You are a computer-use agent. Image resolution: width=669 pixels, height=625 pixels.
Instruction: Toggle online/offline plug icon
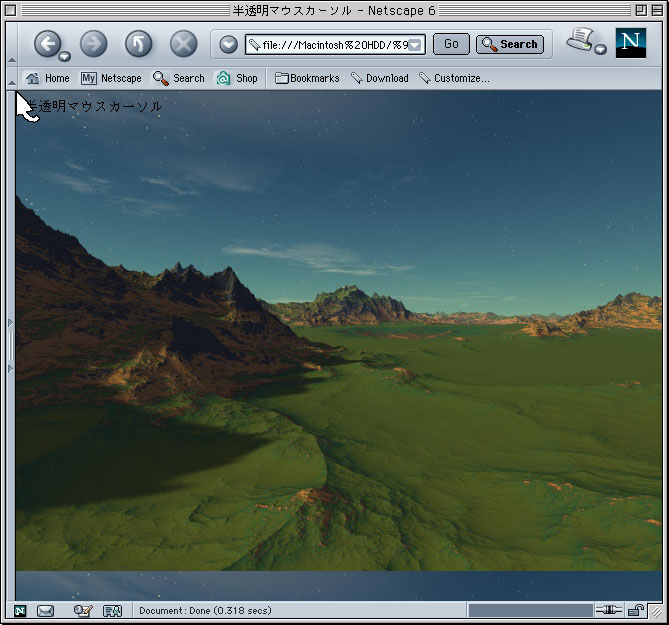click(608, 610)
